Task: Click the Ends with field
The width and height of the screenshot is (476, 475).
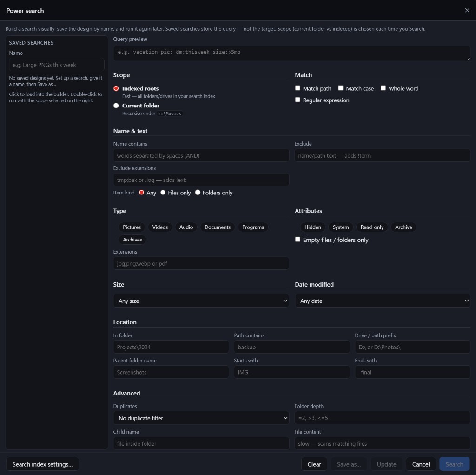Action: click(x=413, y=372)
